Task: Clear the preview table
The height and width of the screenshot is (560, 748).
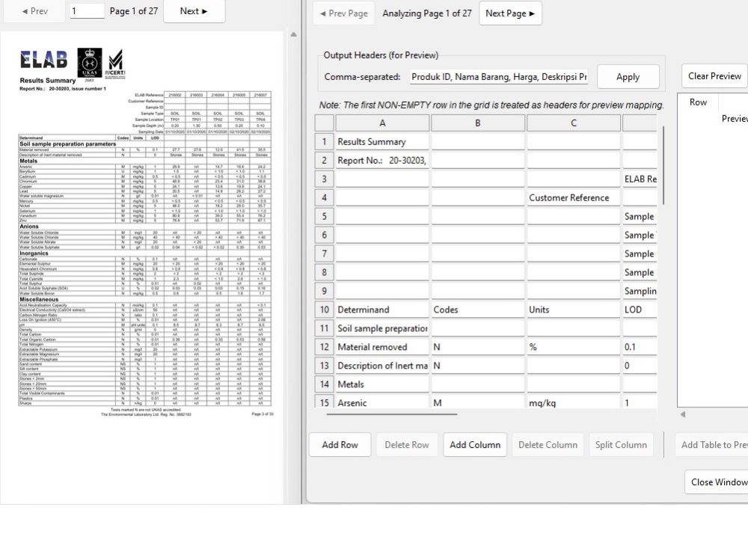Action: pyautogui.click(x=714, y=76)
